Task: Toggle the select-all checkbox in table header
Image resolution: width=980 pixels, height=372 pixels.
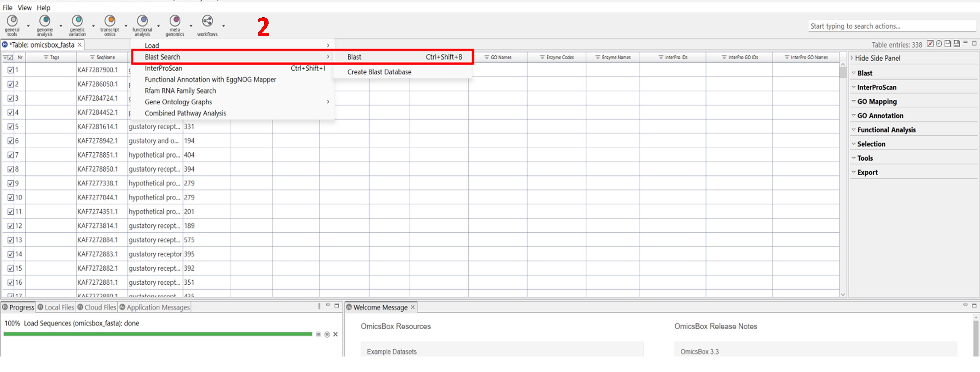Action: [10, 58]
